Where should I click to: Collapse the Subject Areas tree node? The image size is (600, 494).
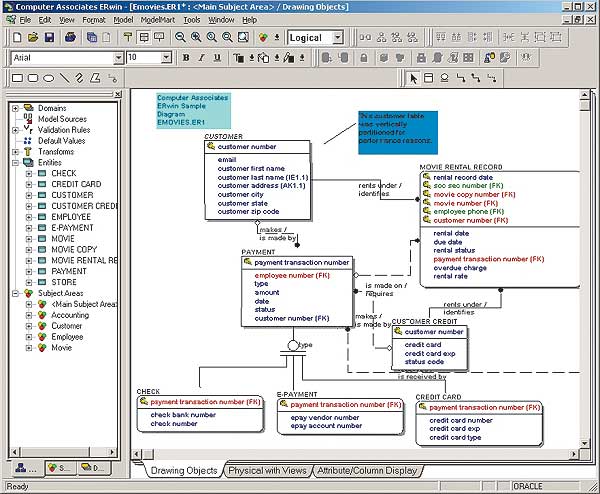pos(15,293)
